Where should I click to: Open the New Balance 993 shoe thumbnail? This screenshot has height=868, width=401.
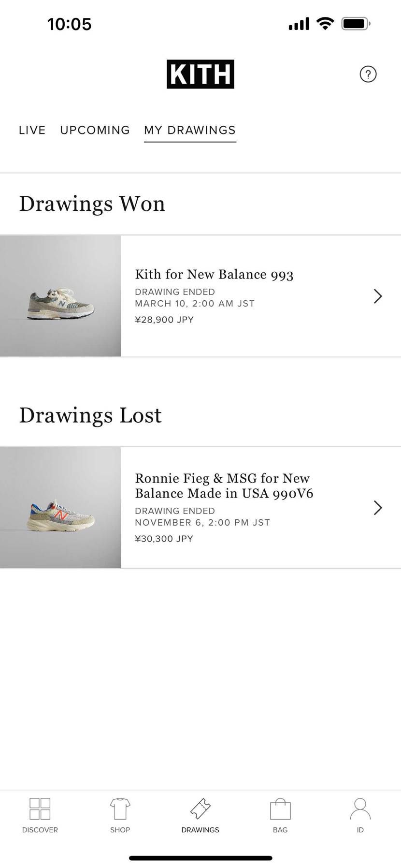tap(60, 296)
